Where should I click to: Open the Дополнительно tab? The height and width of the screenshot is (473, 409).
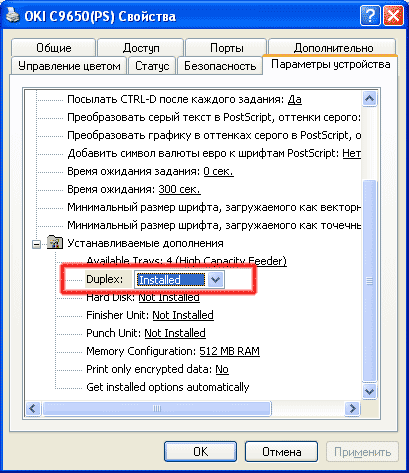pyautogui.click(x=333, y=48)
